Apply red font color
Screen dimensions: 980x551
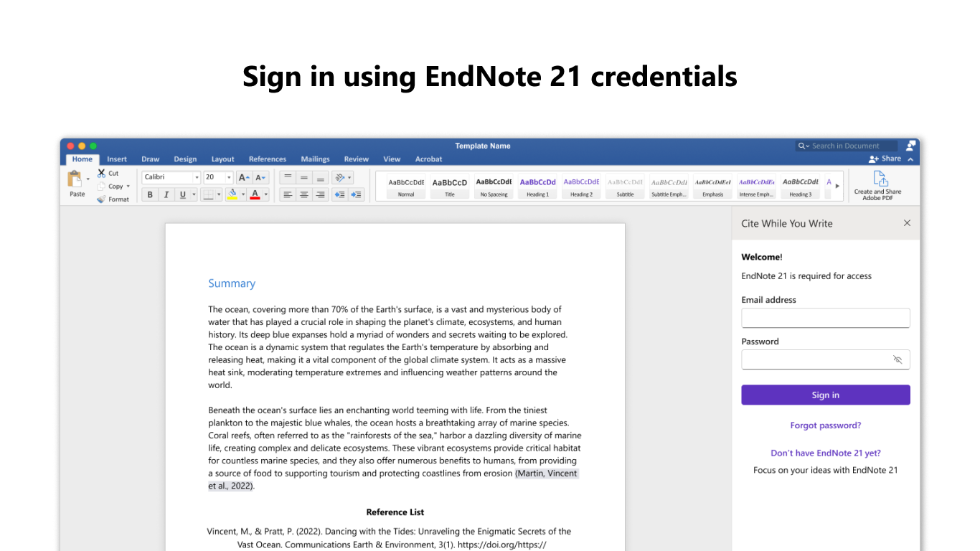click(255, 194)
